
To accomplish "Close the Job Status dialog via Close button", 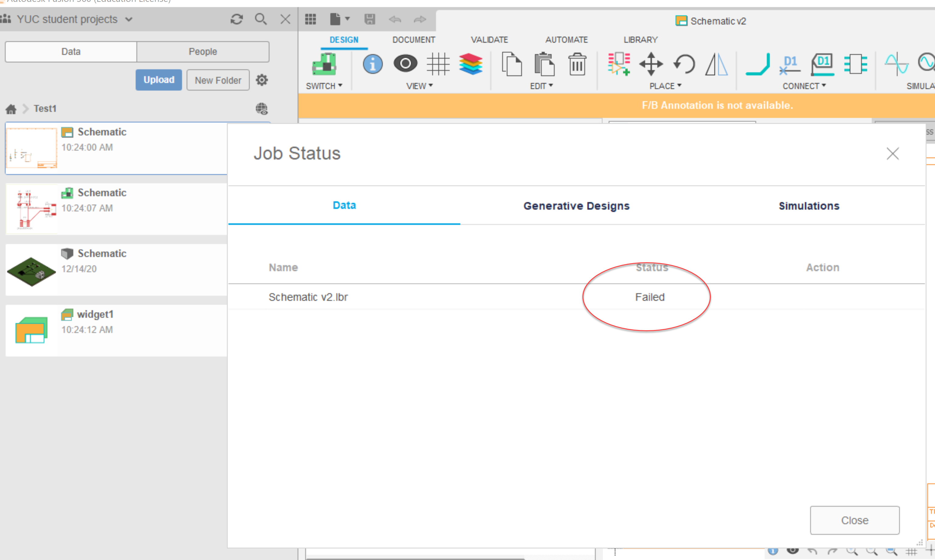I will [x=855, y=520].
